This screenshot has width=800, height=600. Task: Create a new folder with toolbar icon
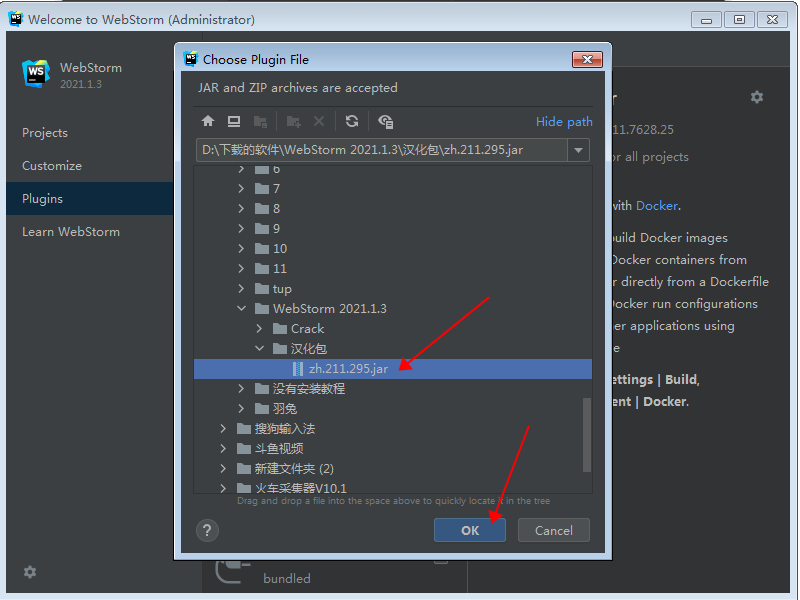click(293, 121)
